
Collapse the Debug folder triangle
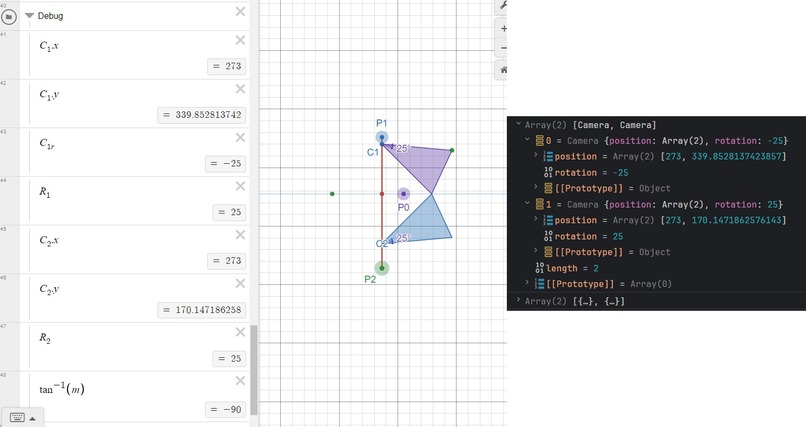[x=29, y=15]
